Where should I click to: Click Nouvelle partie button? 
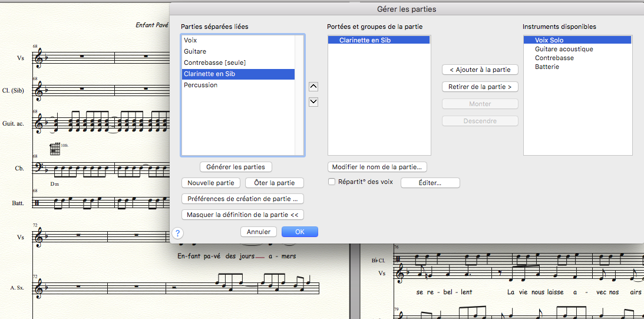pyautogui.click(x=211, y=183)
